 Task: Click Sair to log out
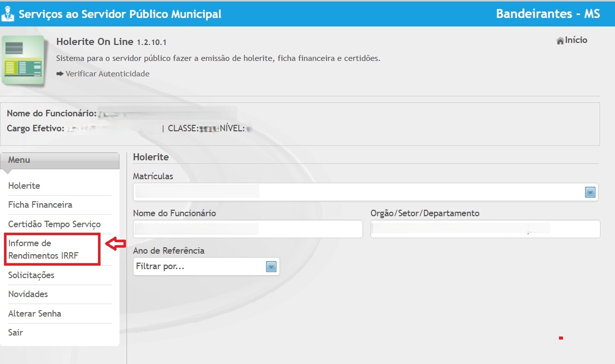coord(15,333)
